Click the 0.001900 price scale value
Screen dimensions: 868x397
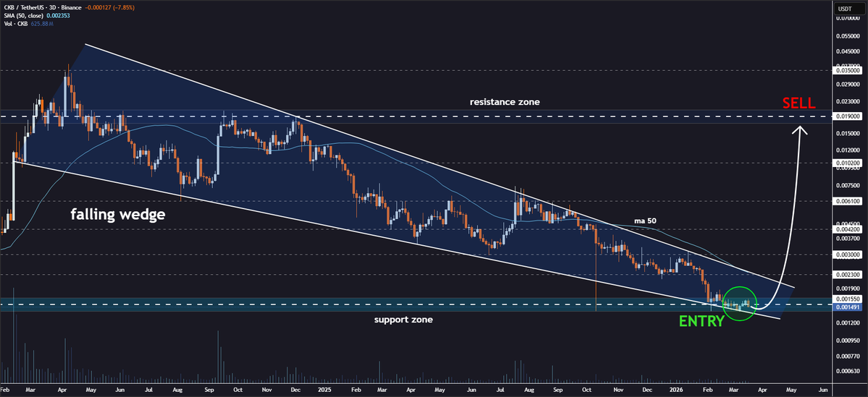pos(848,288)
